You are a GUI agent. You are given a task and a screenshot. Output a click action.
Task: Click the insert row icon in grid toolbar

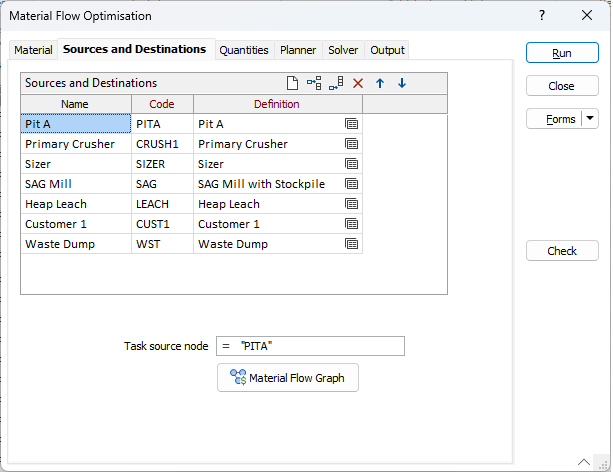pos(314,84)
